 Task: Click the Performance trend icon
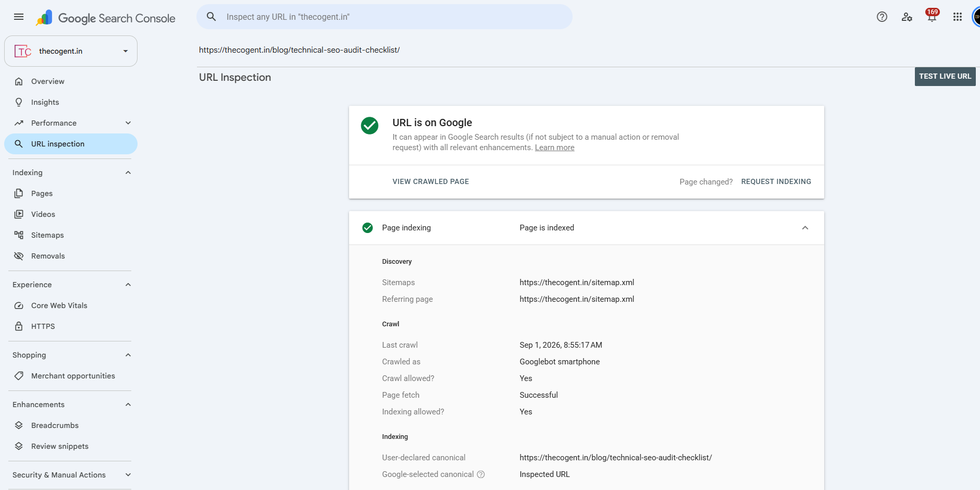tap(19, 123)
